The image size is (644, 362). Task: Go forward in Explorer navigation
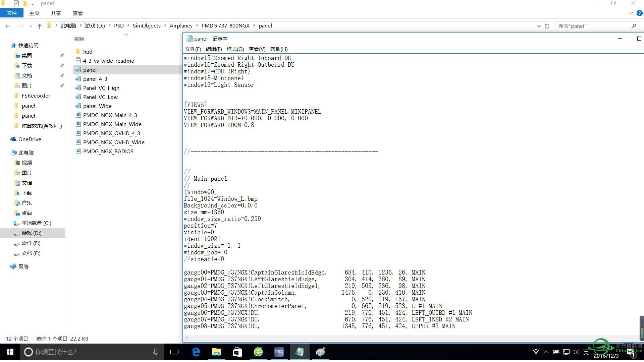click(x=21, y=26)
